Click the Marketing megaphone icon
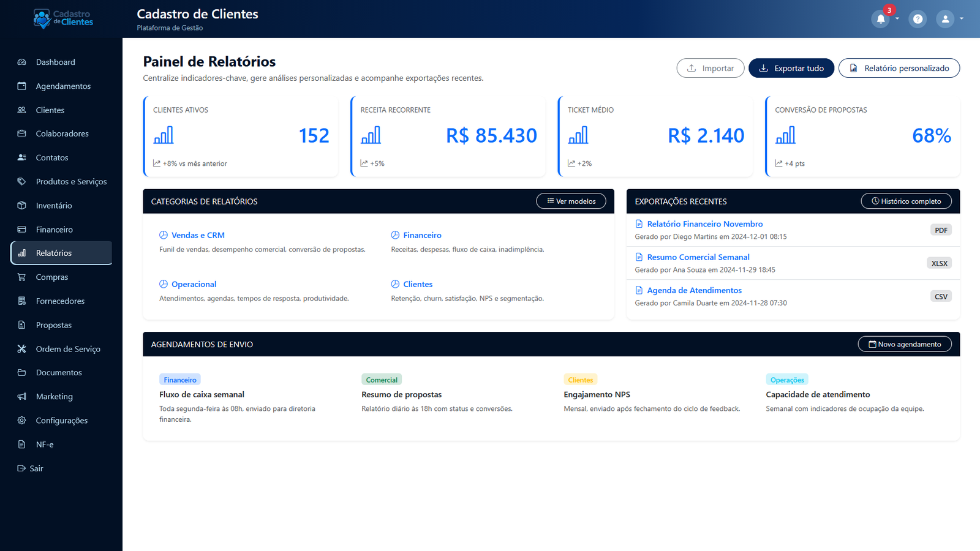Image resolution: width=980 pixels, height=551 pixels. tap(22, 396)
